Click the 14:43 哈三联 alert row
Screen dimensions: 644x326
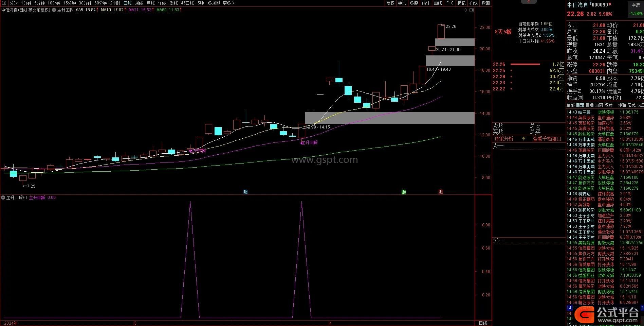pos(605,112)
